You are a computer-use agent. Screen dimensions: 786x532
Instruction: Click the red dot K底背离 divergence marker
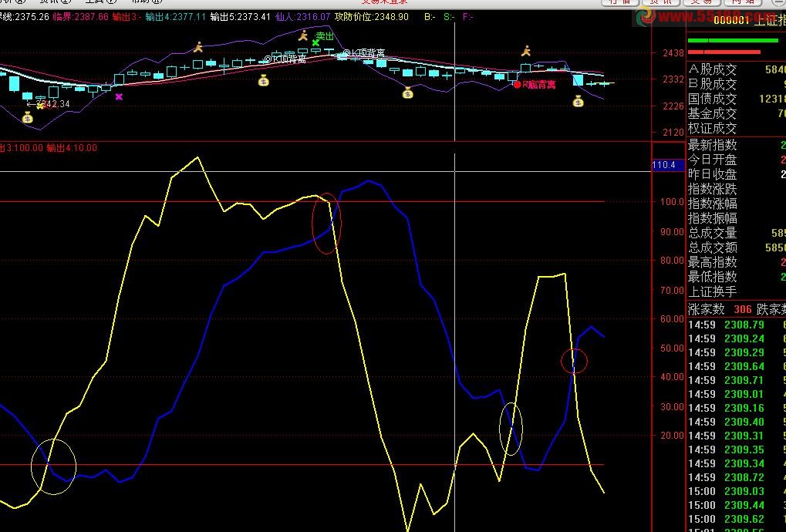pos(518,85)
